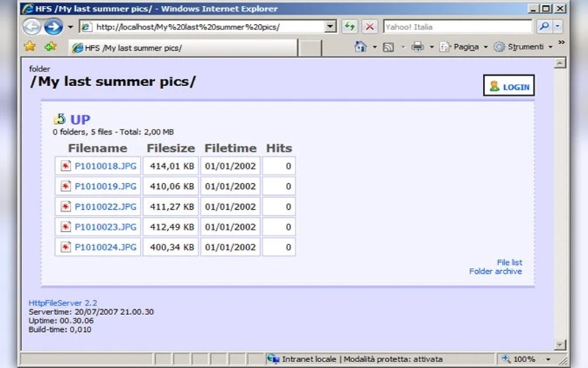Image resolution: width=588 pixels, height=368 pixels.
Task: Click the scrollbar up arrow
Action: click(x=559, y=63)
